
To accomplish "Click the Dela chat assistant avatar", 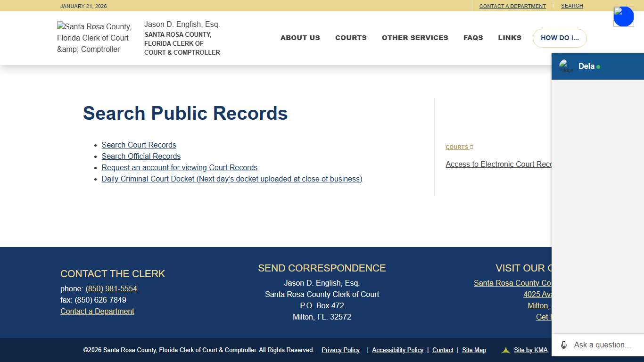I will [565, 66].
